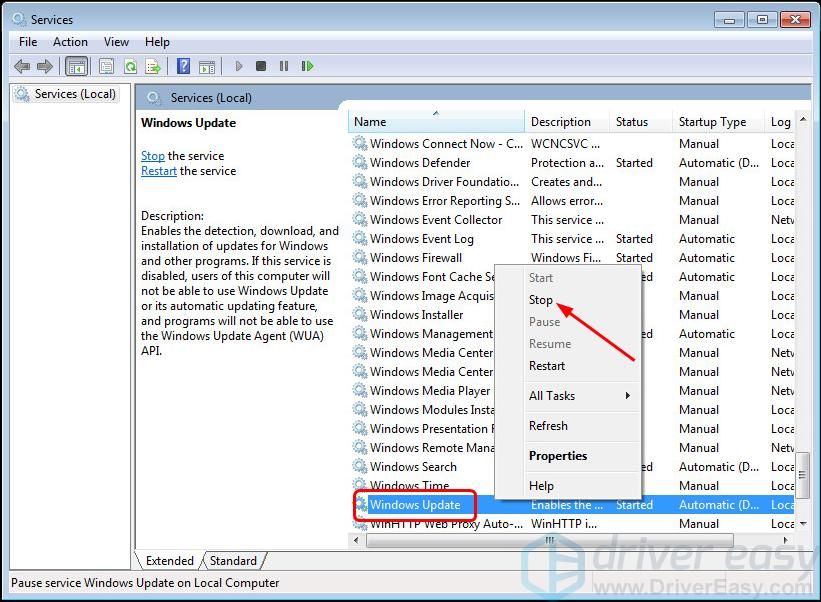This screenshot has height=602, width=821.
Task: Select the Windows Connect Now service row
Action: pos(573,143)
